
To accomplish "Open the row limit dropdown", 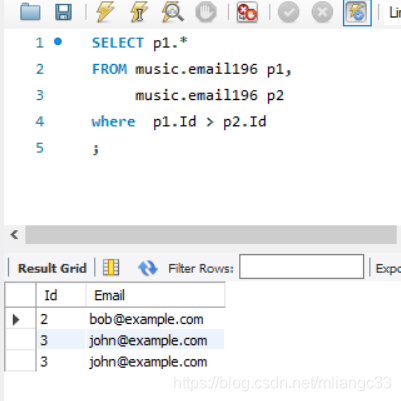I will click(x=393, y=13).
